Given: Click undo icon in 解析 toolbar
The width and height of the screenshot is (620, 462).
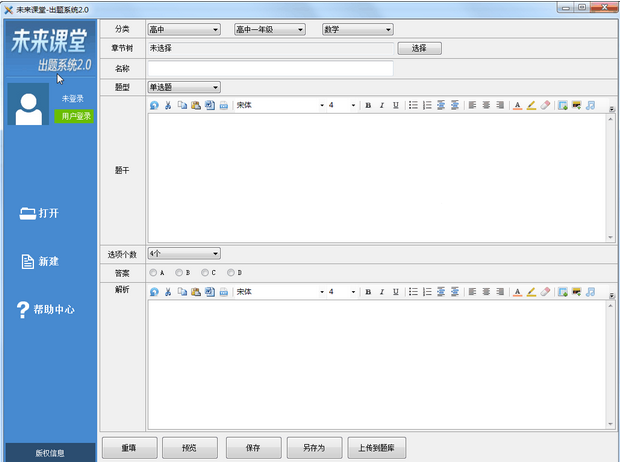Looking at the screenshot, I should 154,292.
